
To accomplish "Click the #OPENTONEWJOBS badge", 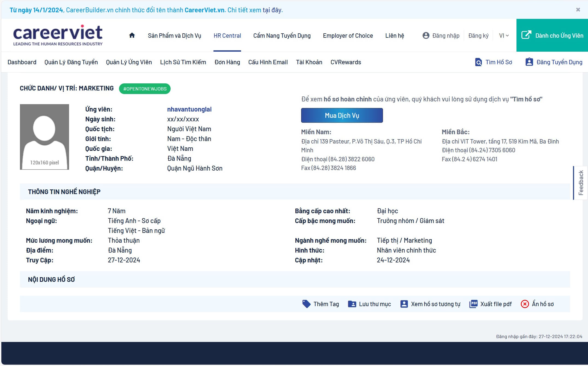I will pos(145,89).
